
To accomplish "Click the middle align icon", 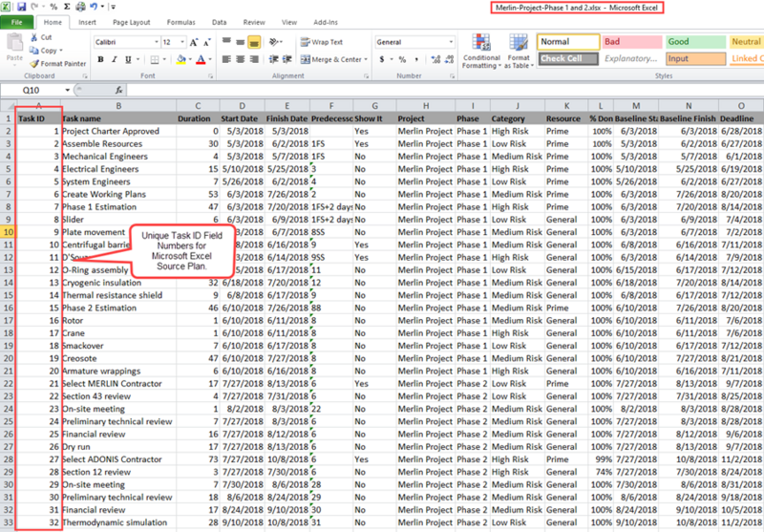I will pyautogui.click(x=241, y=42).
